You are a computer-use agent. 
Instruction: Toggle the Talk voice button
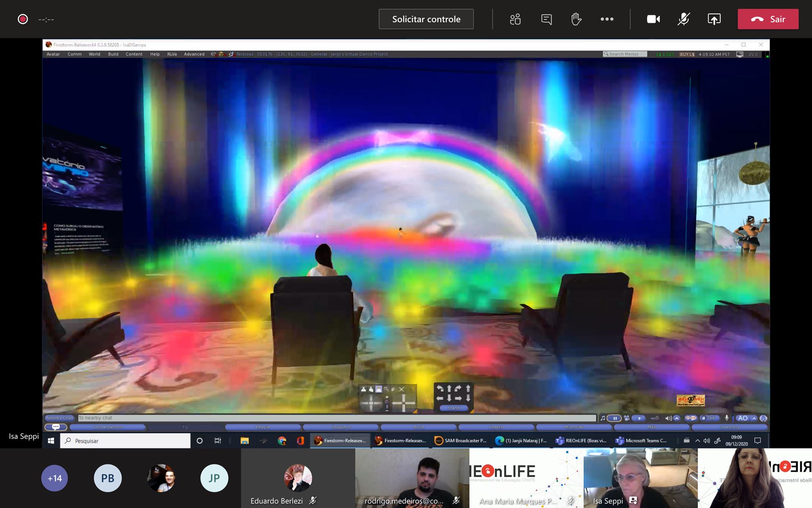[710, 418]
